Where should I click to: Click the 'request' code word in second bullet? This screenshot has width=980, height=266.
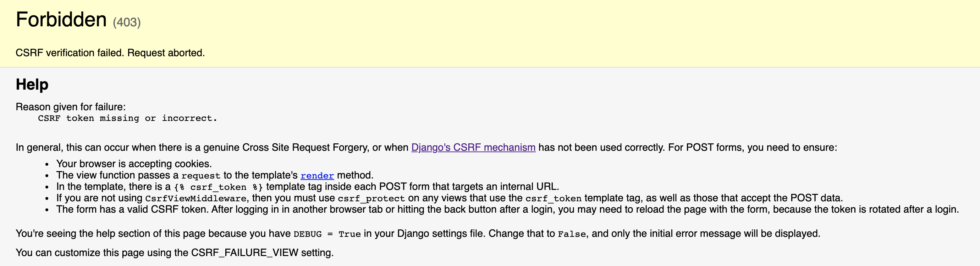tap(200, 176)
